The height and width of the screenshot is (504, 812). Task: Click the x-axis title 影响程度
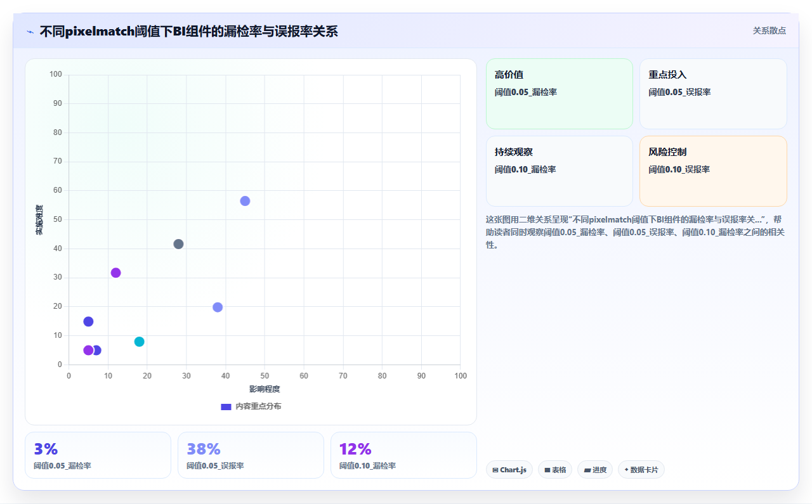click(x=265, y=389)
